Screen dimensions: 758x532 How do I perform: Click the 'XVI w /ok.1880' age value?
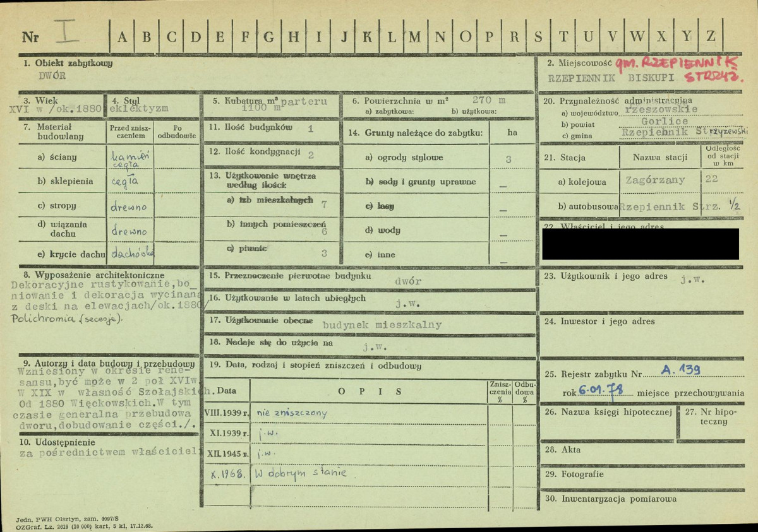tap(56, 109)
